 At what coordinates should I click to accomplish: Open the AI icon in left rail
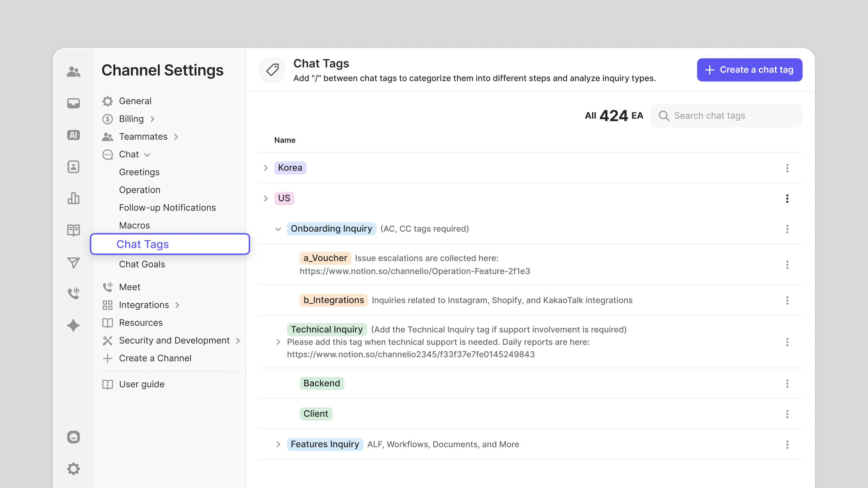[73, 135]
